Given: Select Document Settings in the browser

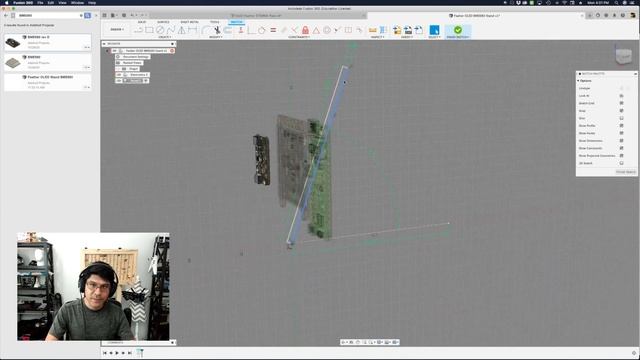Looking at the screenshot, I should pyautogui.click(x=136, y=57).
